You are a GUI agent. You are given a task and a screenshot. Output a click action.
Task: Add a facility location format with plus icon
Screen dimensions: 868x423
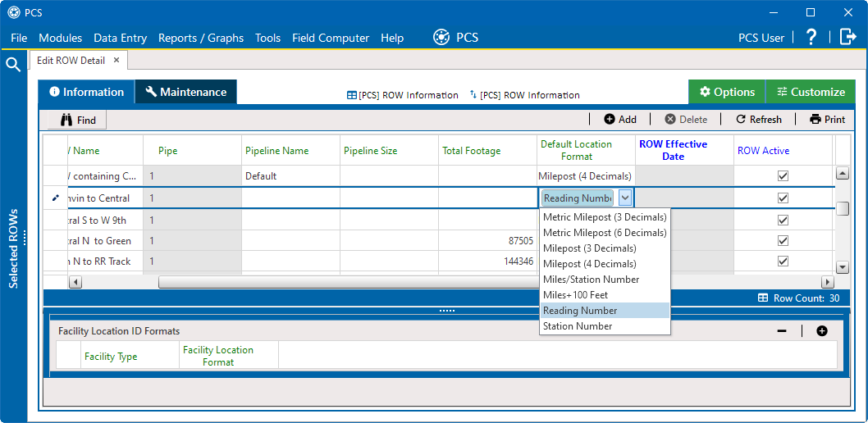[x=822, y=331]
